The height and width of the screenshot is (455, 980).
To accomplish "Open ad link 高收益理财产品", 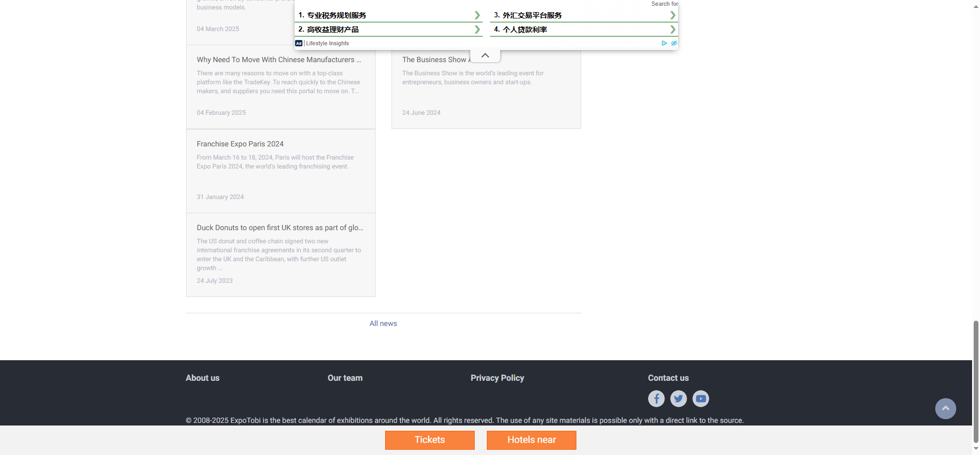I will [x=332, y=29].
